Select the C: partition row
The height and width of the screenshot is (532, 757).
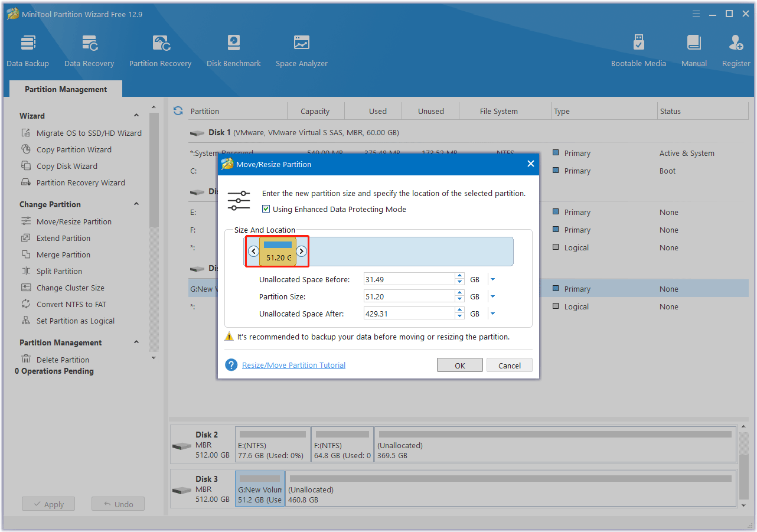[x=468, y=171]
